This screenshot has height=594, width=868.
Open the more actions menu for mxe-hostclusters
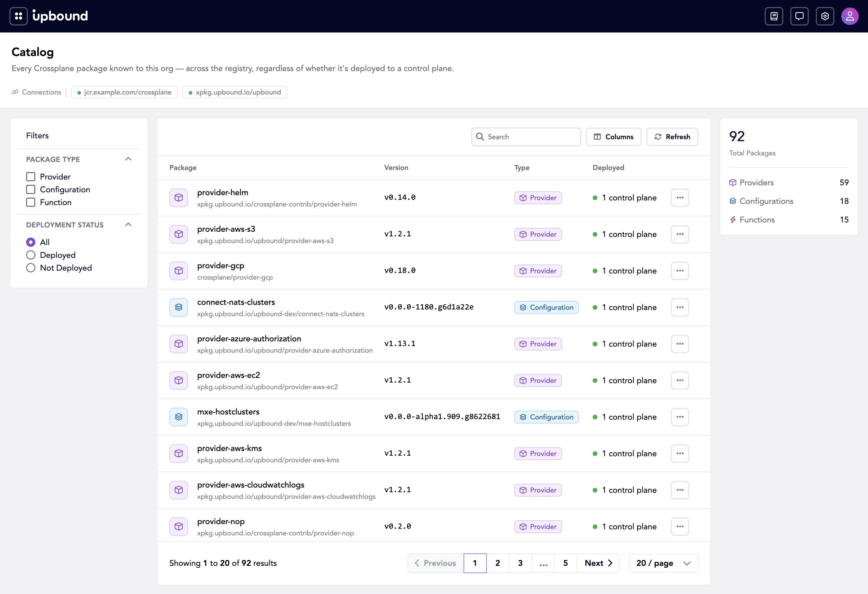point(680,417)
